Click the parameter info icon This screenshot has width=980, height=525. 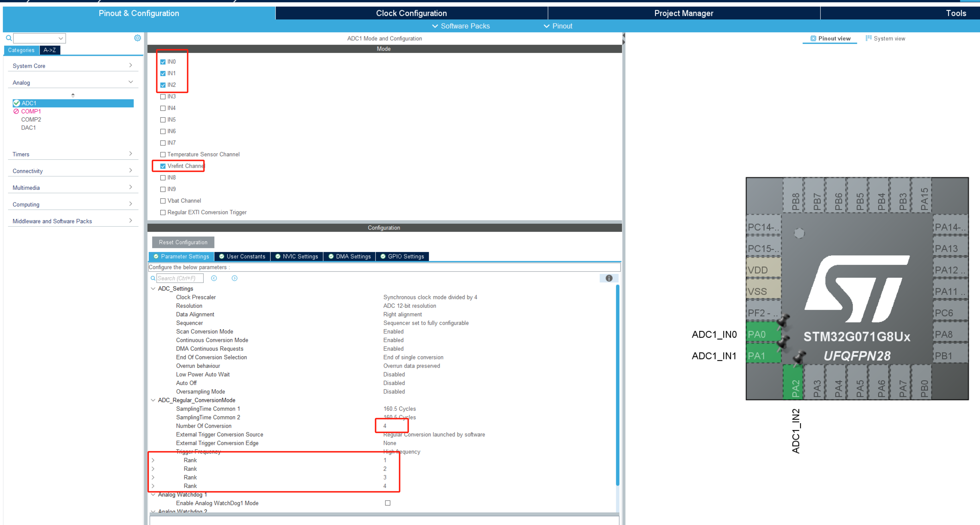click(609, 278)
